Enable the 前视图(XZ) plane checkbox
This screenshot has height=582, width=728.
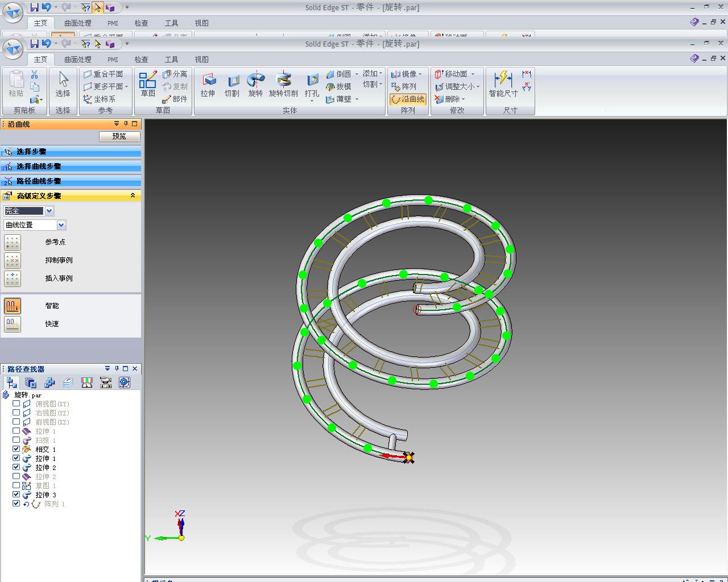coord(16,422)
